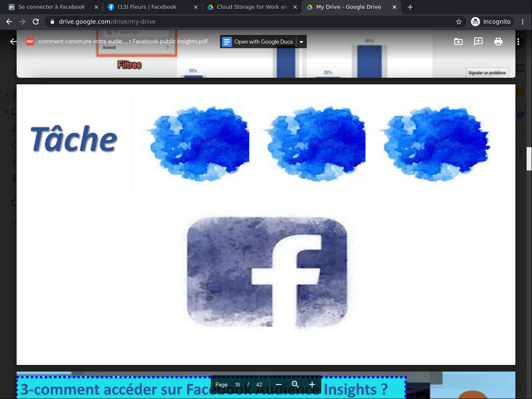Image resolution: width=532 pixels, height=399 pixels.
Task: Click the Add shortcut to Drive icon
Action: pyautogui.click(x=458, y=42)
